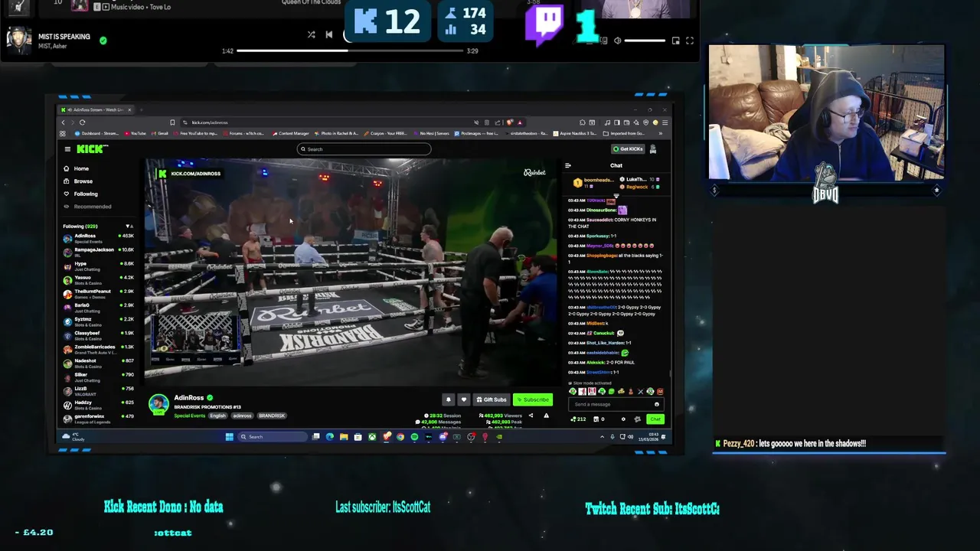
Task: Click the Kick search field
Action: (364, 149)
